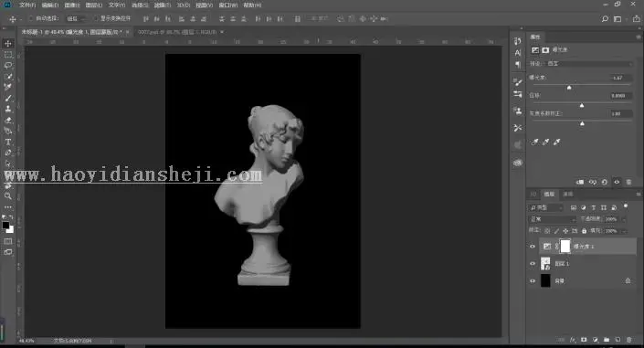This screenshot has width=644, height=348.
Task: Adjust the Exposure slider handle
Action: (569, 88)
